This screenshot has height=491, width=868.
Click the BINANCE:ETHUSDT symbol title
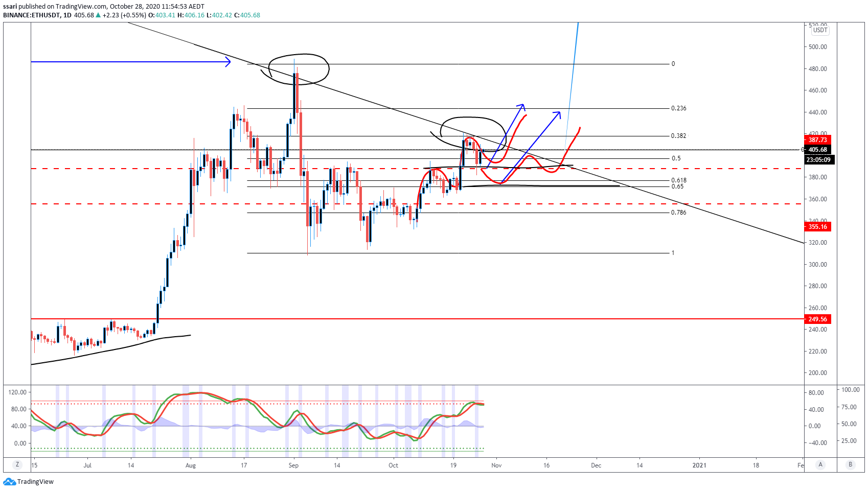(x=31, y=15)
